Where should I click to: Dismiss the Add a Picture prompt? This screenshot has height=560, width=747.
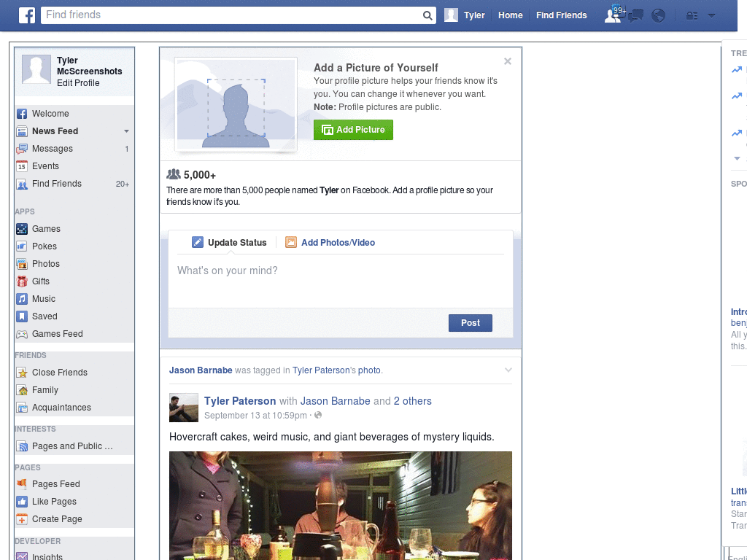point(508,61)
